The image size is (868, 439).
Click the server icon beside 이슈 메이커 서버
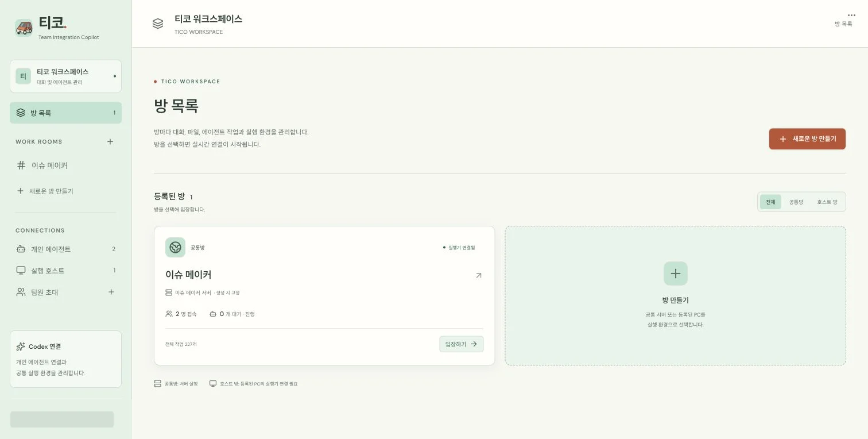click(x=169, y=292)
